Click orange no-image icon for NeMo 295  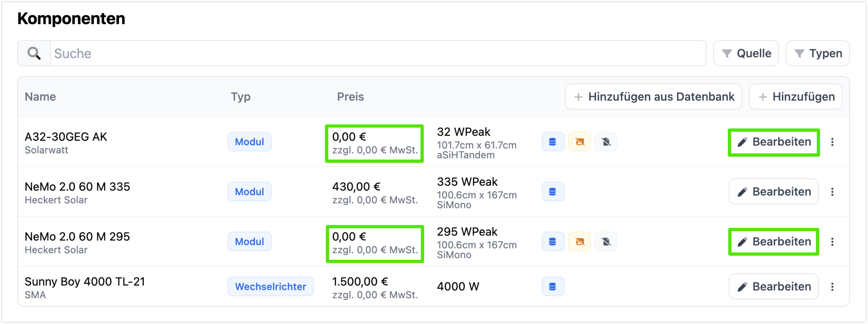(x=579, y=242)
